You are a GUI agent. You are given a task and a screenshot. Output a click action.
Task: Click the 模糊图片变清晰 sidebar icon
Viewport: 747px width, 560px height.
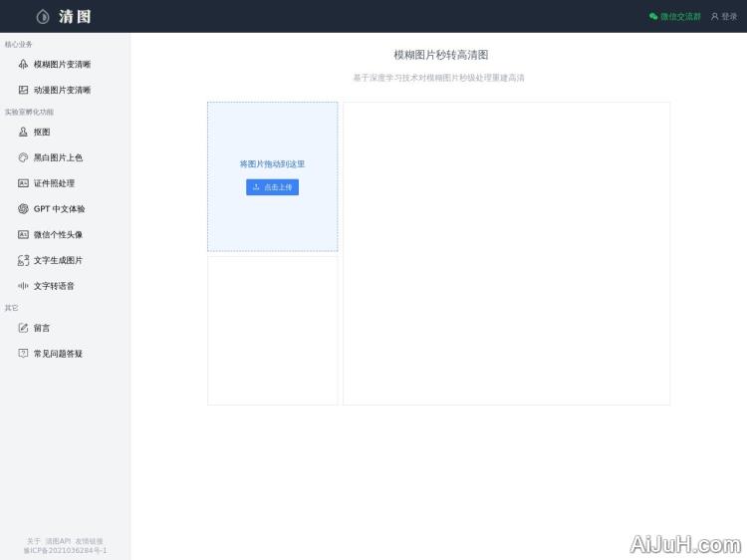pyautogui.click(x=24, y=64)
